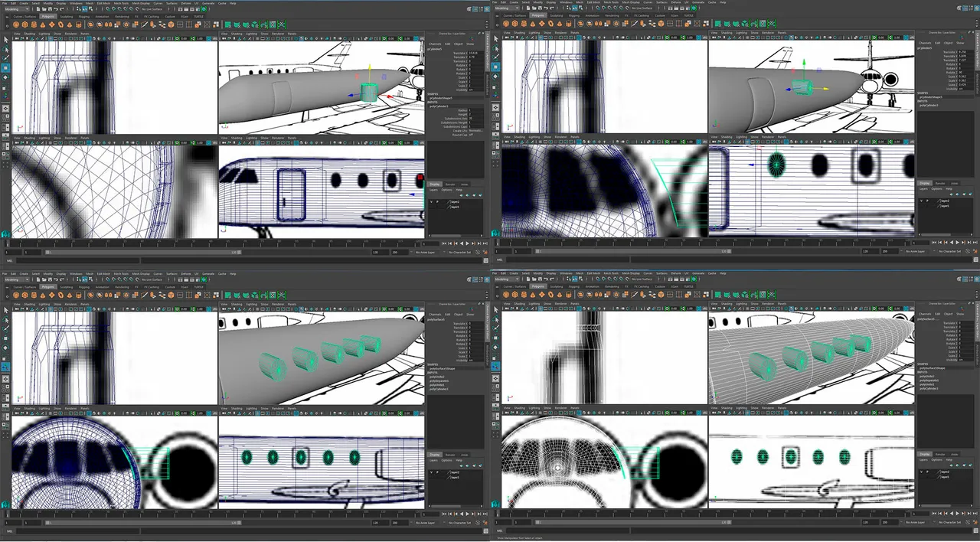Click the Save Scene icon in top-left window status line
The width and height of the screenshot is (980, 542).
pos(50,9)
